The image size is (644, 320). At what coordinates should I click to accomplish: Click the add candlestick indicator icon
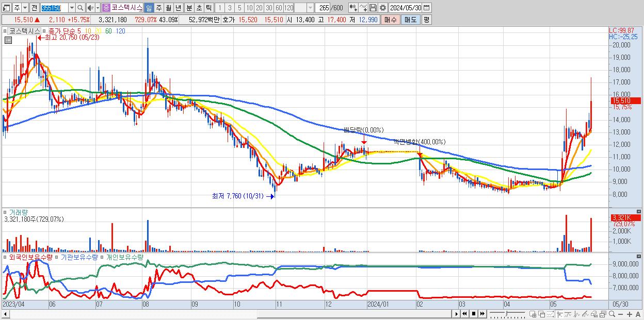[353, 8]
